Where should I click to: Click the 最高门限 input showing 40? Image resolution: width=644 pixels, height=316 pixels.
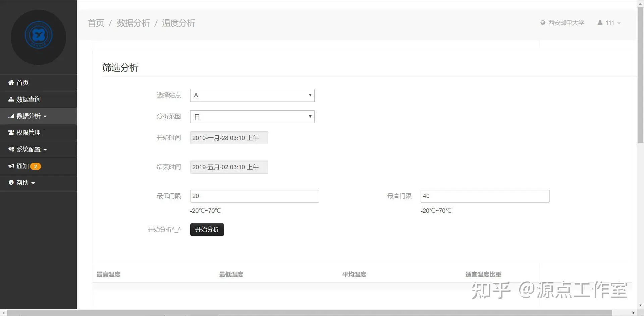pos(485,196)
